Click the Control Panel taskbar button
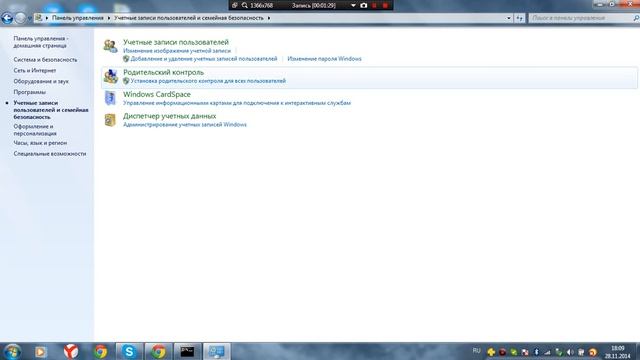640x360 pixels. point(216,351)
